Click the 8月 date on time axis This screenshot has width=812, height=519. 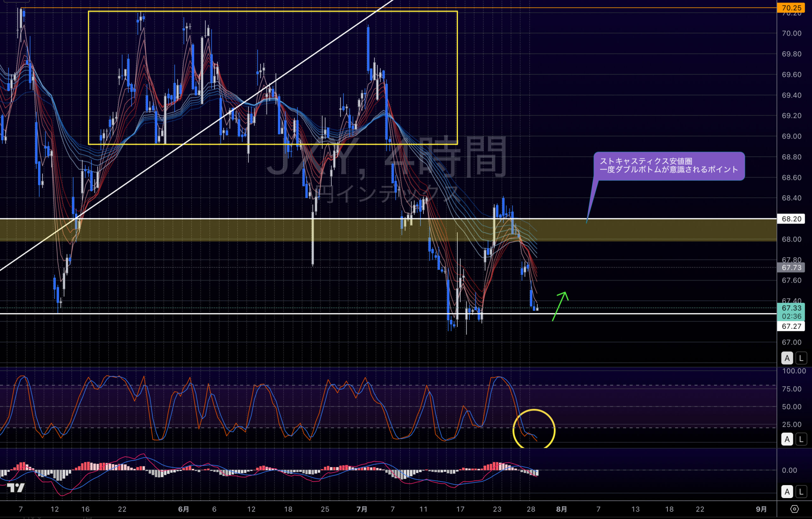click(561, 509)
